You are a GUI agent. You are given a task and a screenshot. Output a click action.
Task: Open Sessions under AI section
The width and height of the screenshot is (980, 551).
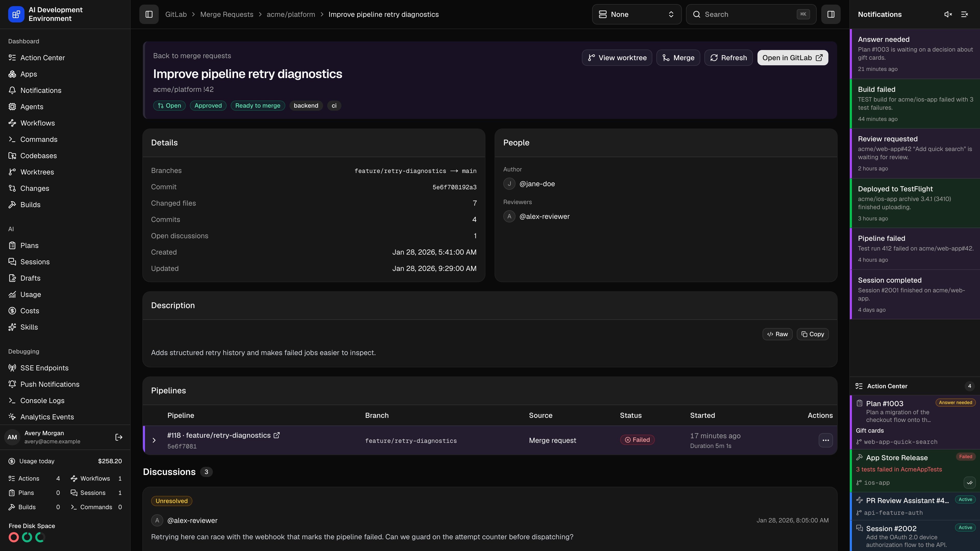[x=65, y=262]
